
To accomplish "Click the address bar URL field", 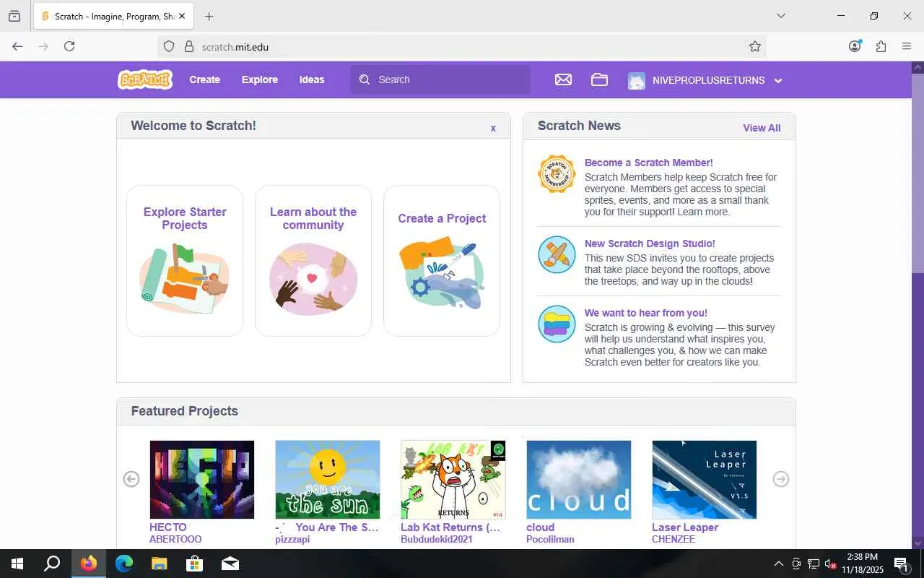I will coord(462,47).
